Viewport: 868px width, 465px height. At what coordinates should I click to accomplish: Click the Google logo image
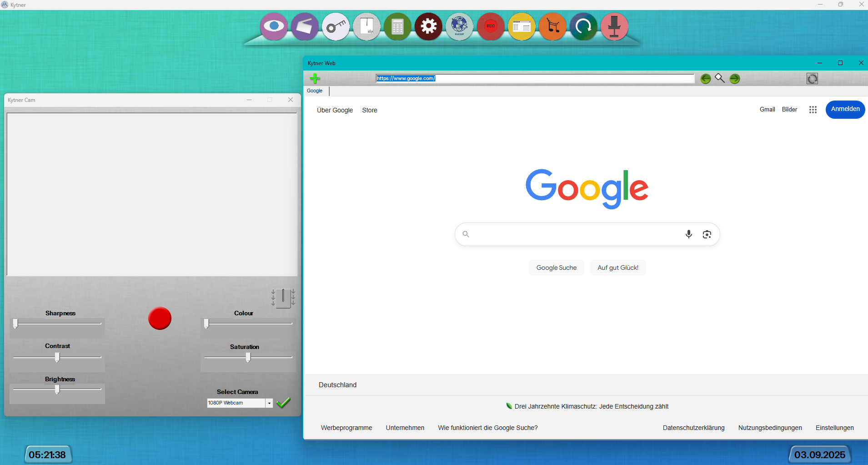[587, 188]
